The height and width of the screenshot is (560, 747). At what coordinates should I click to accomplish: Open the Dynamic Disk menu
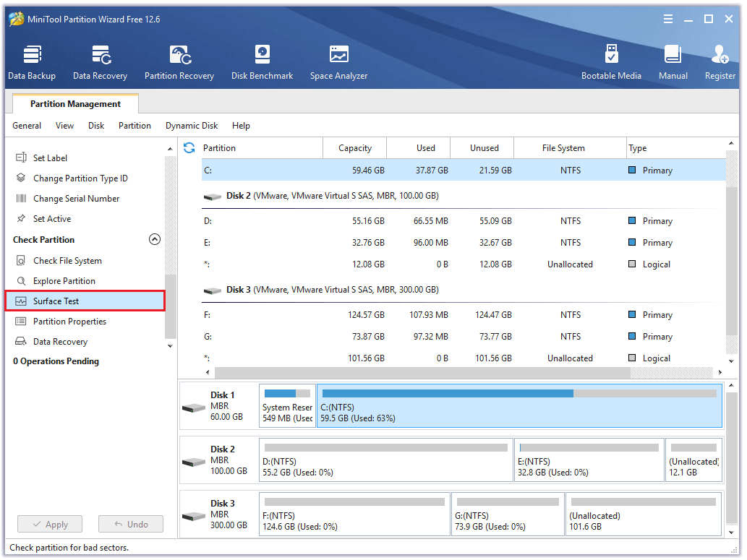pyautogui.click(x=192, y=126)
